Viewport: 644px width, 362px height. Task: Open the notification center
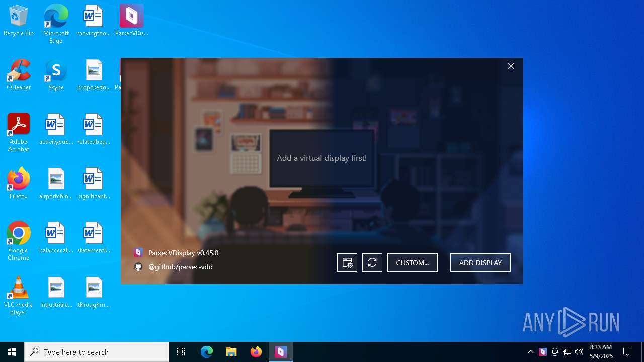(627, 352)
